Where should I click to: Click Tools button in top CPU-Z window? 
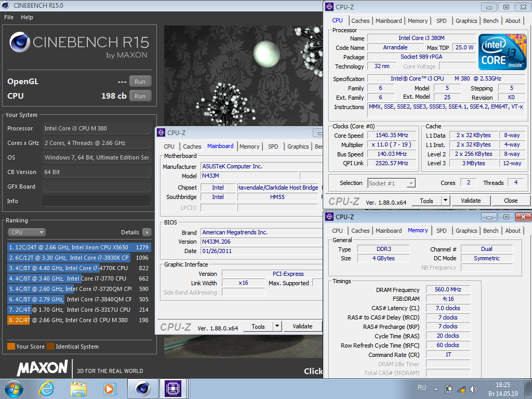click(426, 201)
